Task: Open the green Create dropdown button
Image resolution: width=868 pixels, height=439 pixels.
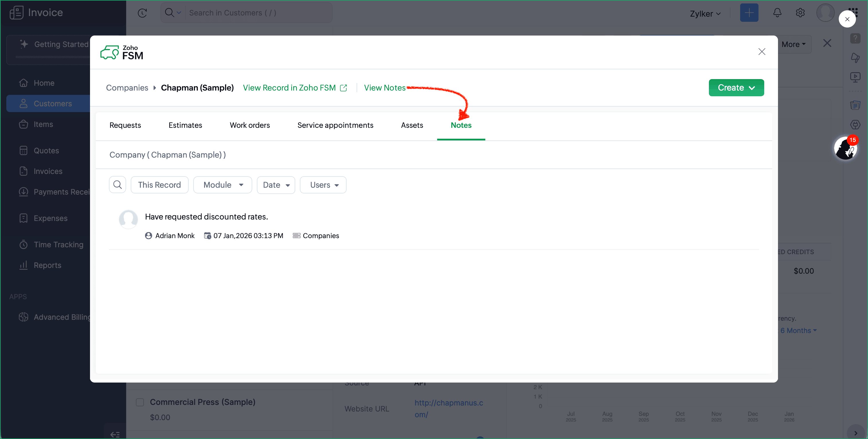Action: click(x=736, y=88)
